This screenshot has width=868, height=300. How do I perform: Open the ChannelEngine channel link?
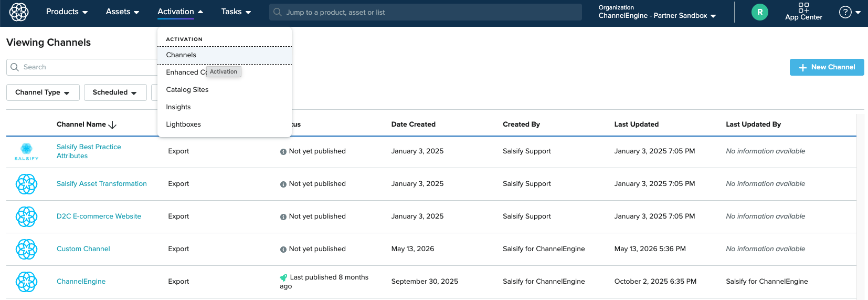[x=81, y=282]
